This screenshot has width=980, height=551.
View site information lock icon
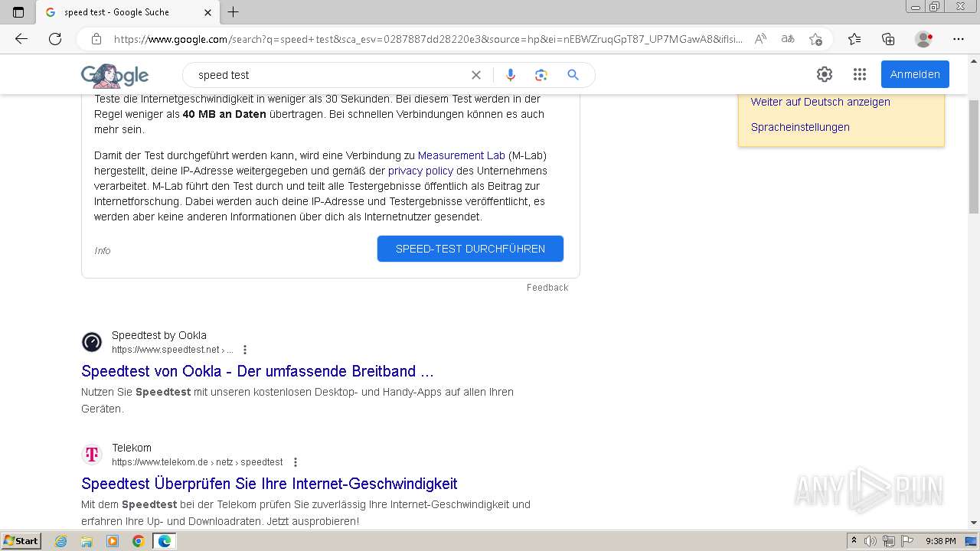pyautogui.click(x=96, y=39)
